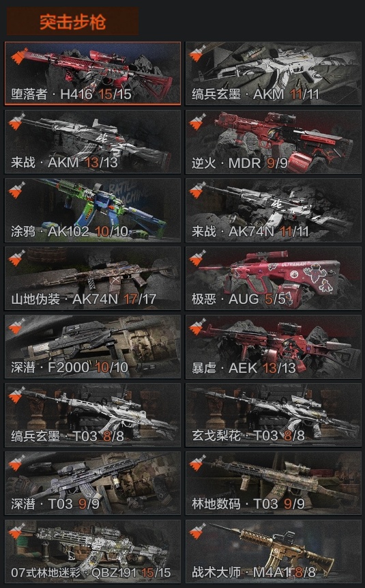Select the 林地数码 T03 skin card

[274, 484]
